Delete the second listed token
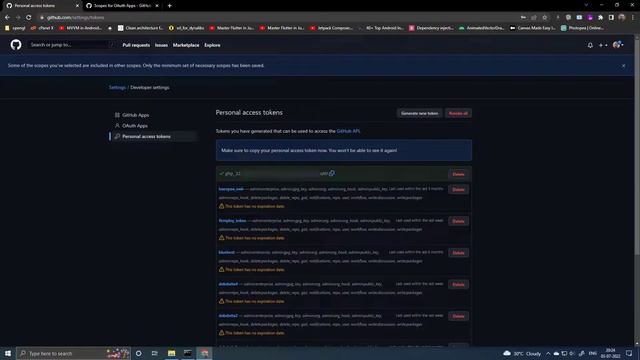The image size is (640, 360). 458,189
